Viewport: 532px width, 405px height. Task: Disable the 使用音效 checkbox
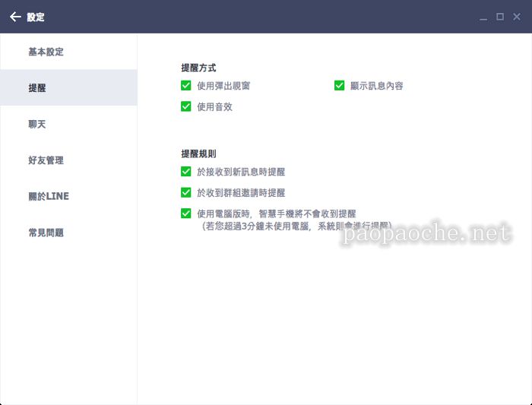(186, 106)
